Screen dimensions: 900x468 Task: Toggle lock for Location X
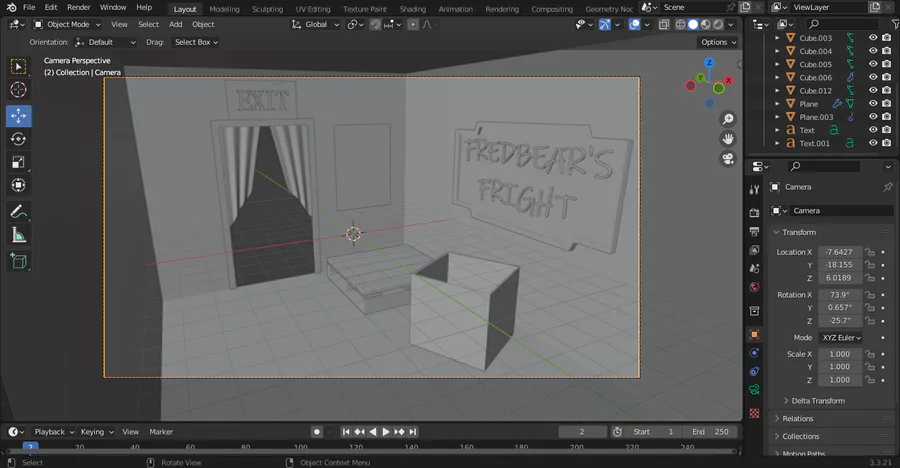[870, 252]
